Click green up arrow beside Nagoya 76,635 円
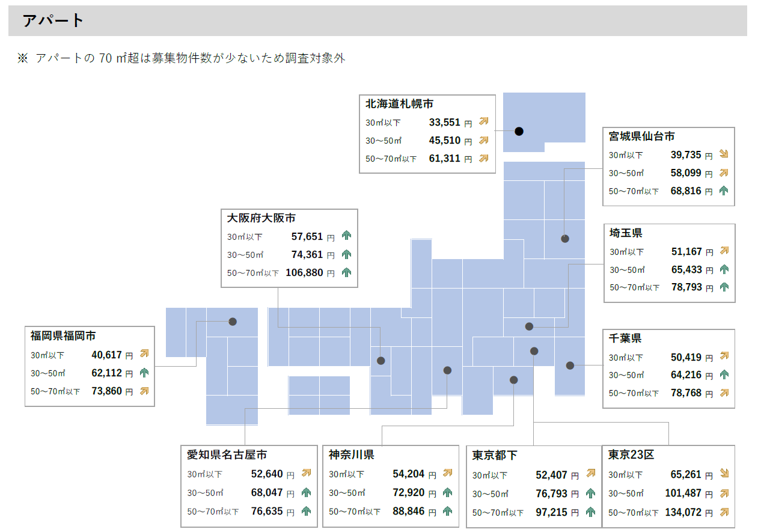 tap(306, 511)
